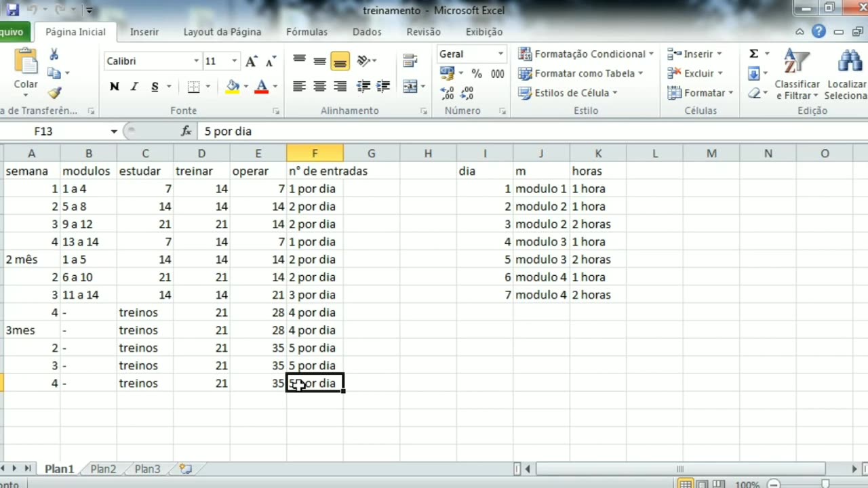868x488 pixels.
Task: Click the red font color A swatch
Action: [262, 87]
